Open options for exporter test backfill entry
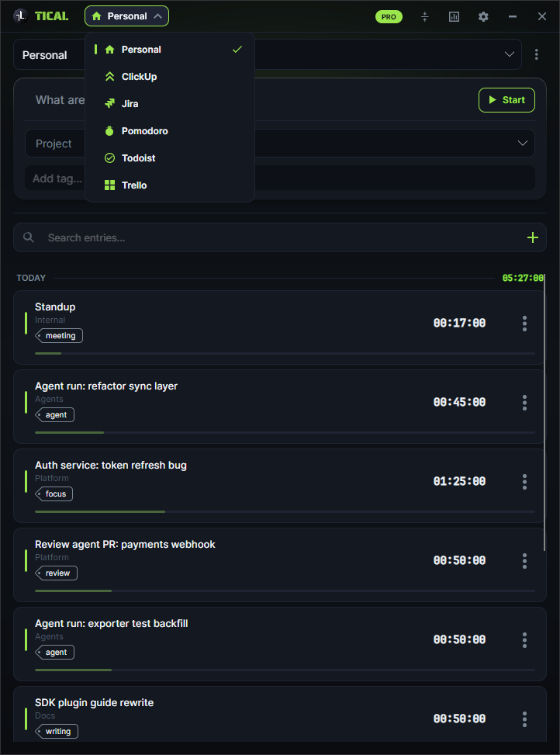The height and width of the screenshot is (755, 560). [524, 640]
